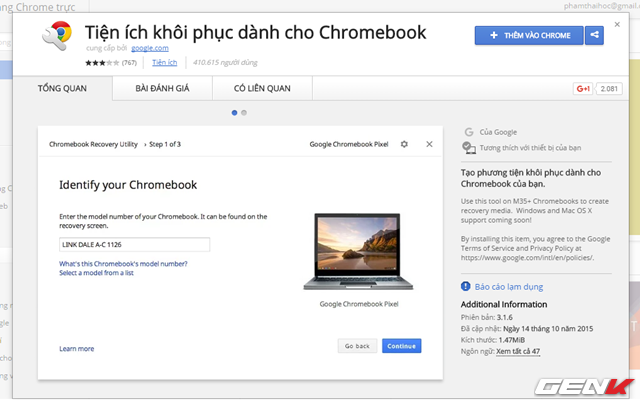640x400 pixels.
Task: Close the extension detail overlay
Action: [x=617, y=24]
